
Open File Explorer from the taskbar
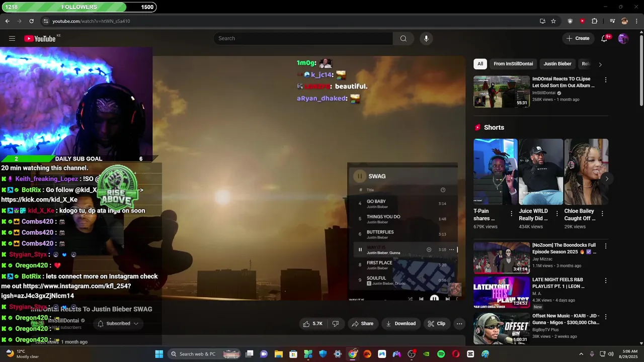coord(279,354)
